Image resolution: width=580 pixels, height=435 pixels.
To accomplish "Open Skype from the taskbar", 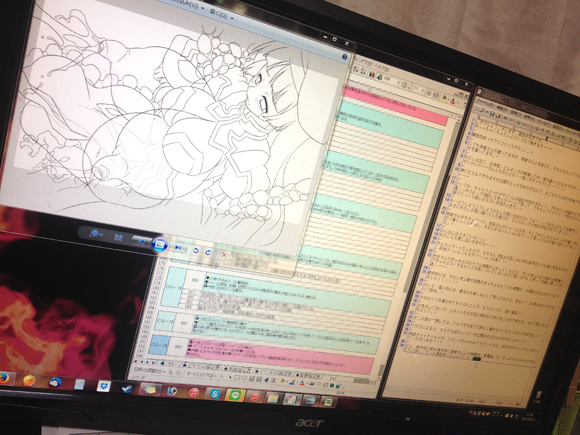I will (x=214, y=394).
